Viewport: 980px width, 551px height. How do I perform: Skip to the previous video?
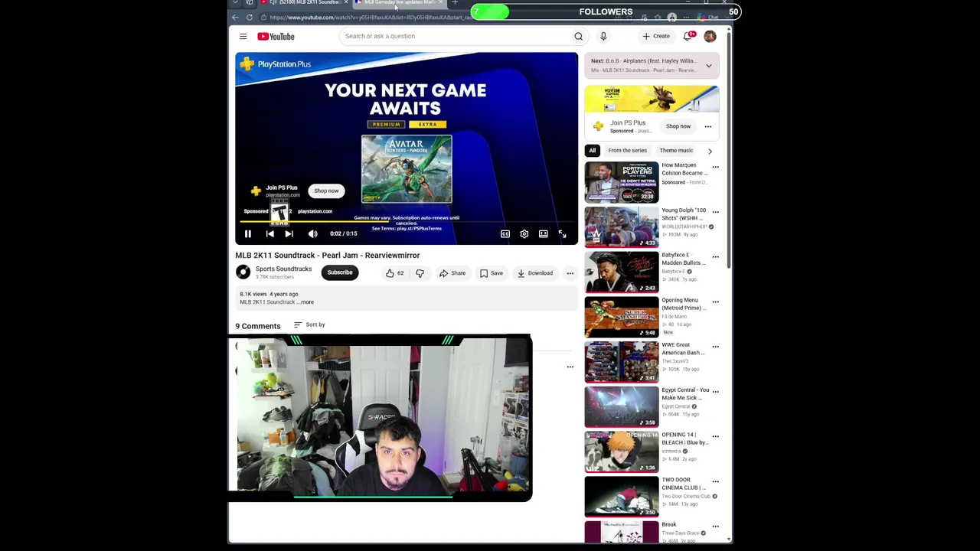click(269, 233)
